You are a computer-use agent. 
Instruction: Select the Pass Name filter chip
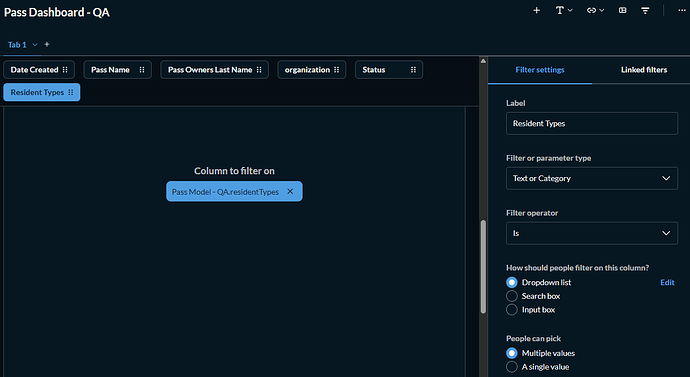point(117,70)
